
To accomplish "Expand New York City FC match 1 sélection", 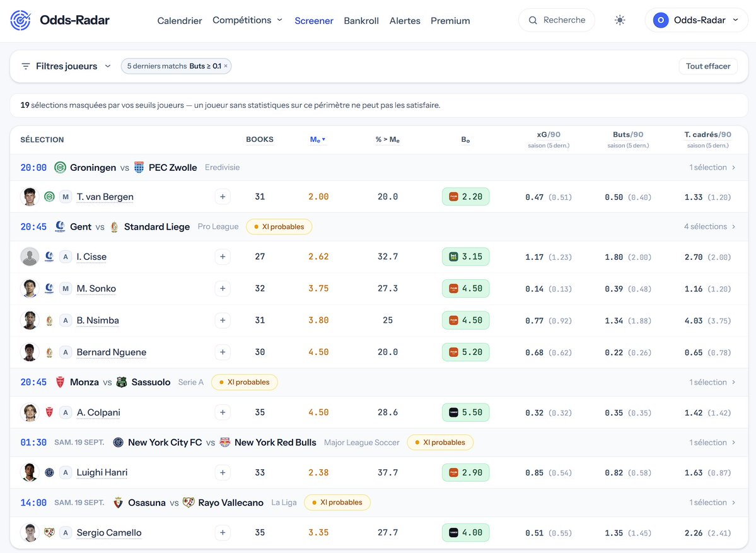I will [712, 443].
